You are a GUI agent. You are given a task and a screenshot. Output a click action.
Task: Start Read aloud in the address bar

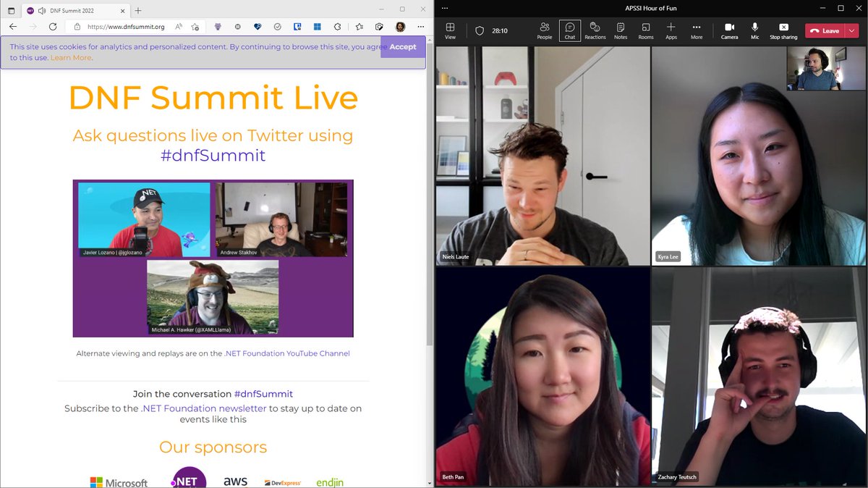tap(178, 27)
